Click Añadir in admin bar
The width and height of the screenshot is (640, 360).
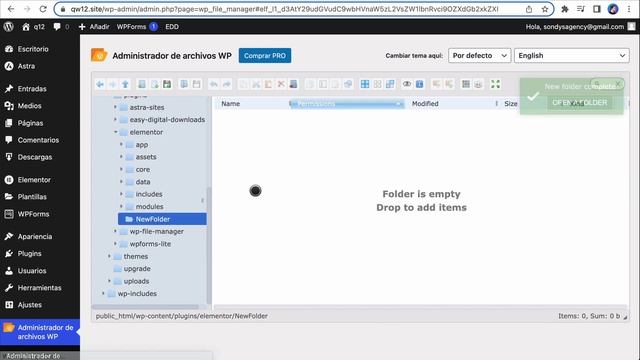tap(94, 27)
